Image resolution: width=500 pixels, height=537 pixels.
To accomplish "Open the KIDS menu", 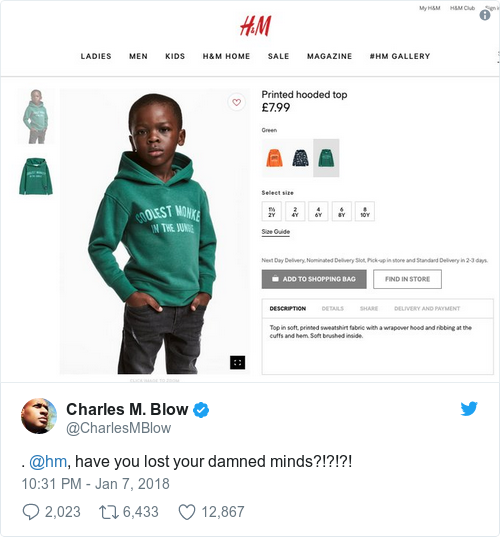I will (175, 56).
